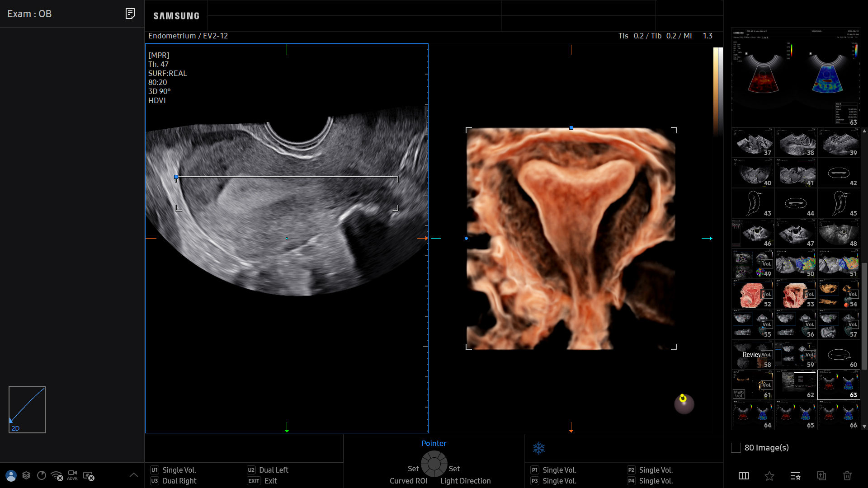Click the user profile icon

click(11, 476)
